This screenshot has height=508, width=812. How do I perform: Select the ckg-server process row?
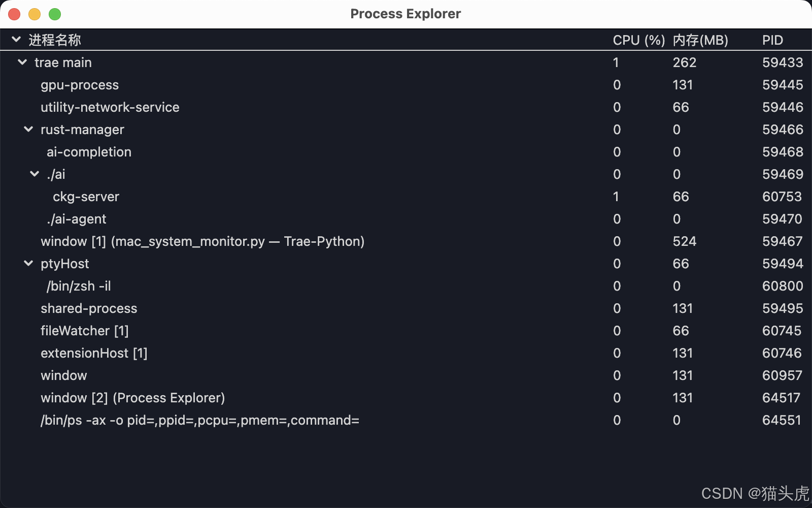click(86, 197)
